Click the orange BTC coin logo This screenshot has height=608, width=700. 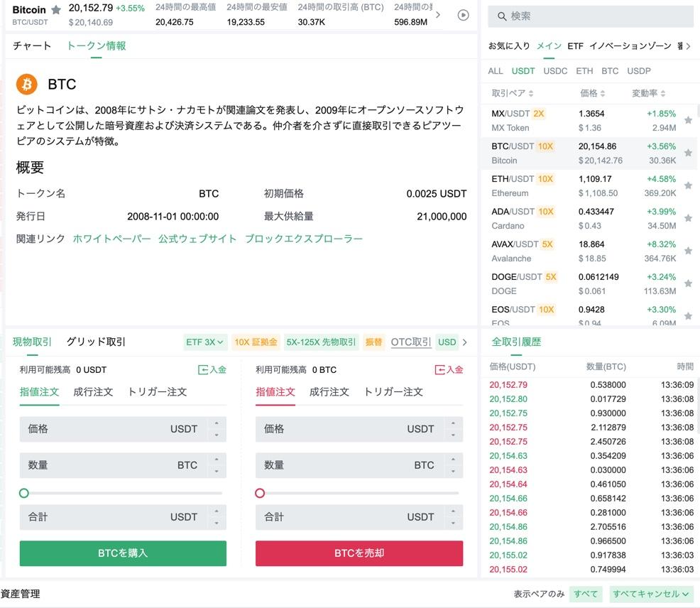(27, 84)
